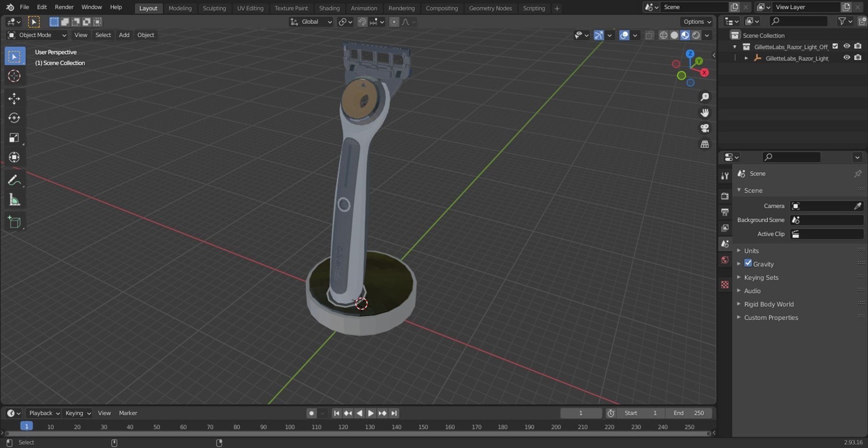Disable GilletteLabs_Razor_Light_Off collection in renders
This screenshot has width=868, height=448.
coord(858,46)
